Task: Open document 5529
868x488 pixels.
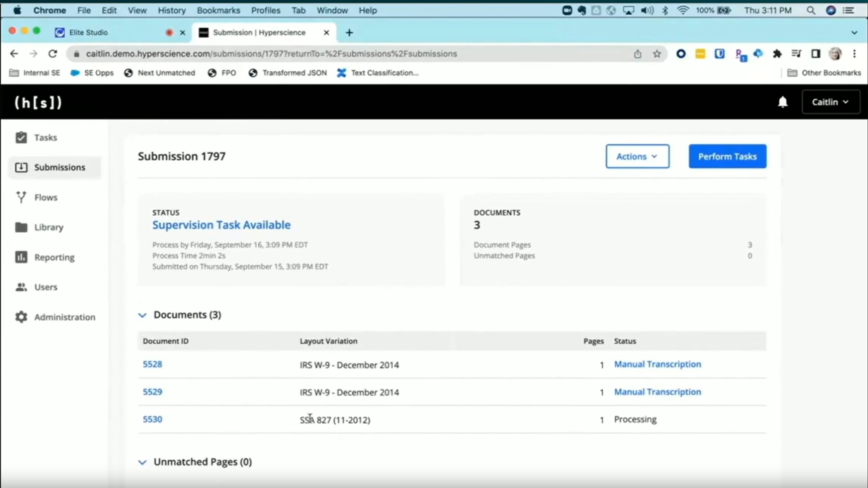Action: pyautogui.click(x=152, y=392)
